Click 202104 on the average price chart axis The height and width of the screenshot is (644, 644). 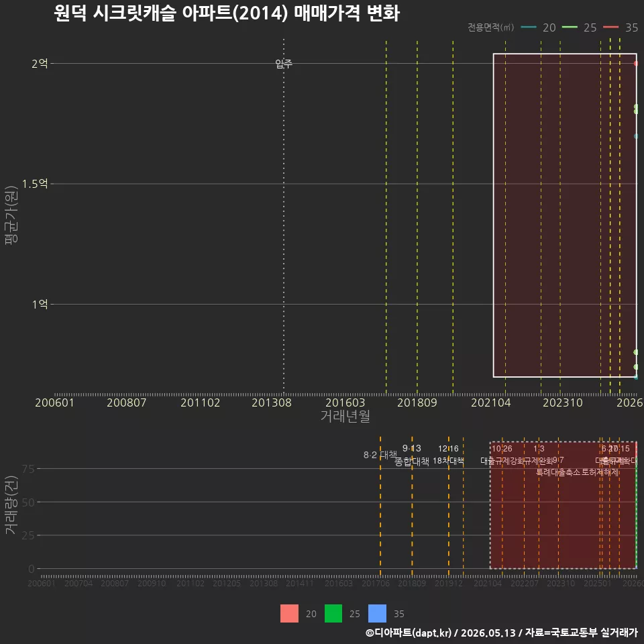pos(491,402)
